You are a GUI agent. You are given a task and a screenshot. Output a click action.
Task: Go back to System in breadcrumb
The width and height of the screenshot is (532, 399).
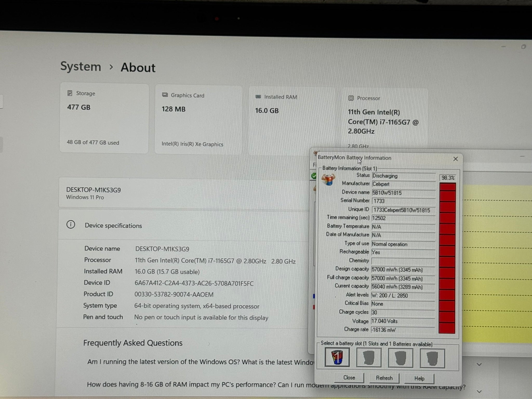(81, 66)
